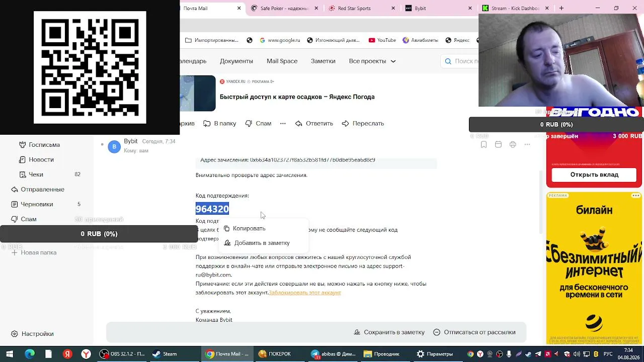Open the Windows Start menu

(x=10, y=354)
